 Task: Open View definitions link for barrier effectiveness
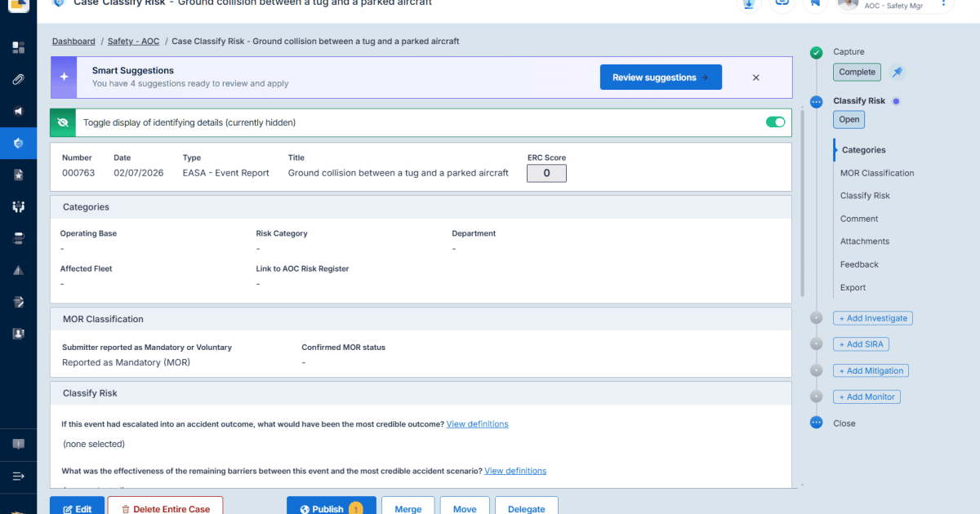click(x=515, y=471)
